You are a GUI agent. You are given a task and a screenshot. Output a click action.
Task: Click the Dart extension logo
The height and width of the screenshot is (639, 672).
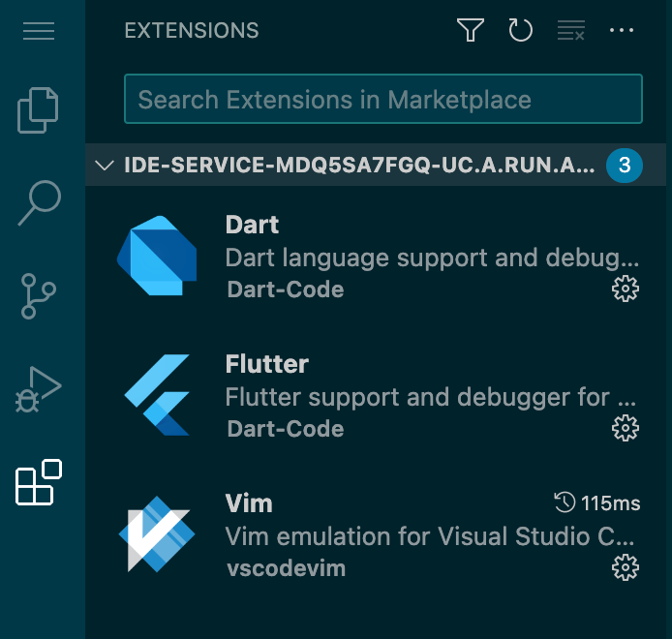[x=157, y=256]
